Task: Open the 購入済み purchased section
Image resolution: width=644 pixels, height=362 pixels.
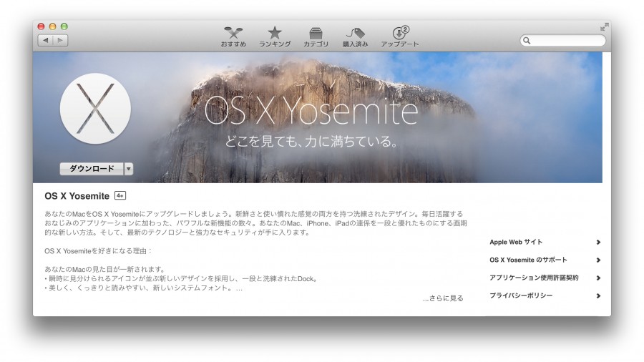Action: pyautogui.click(x=355, y=36)
